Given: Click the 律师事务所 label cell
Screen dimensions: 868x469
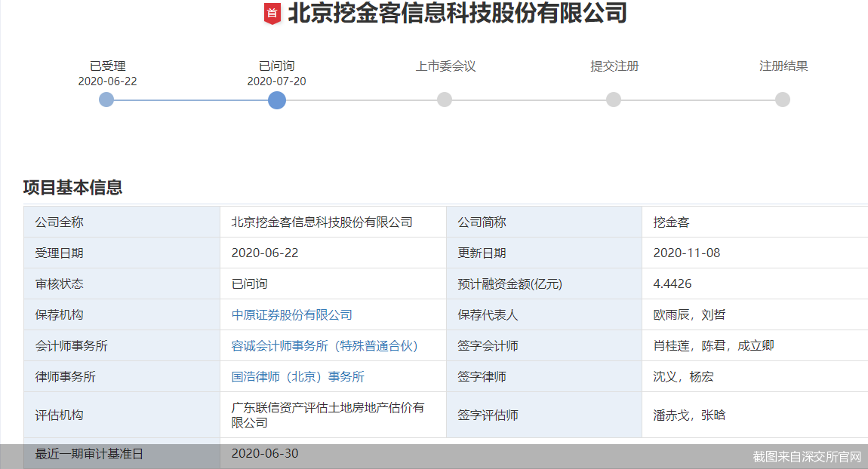Looking at the screenshot, I should tap(122, 377).
